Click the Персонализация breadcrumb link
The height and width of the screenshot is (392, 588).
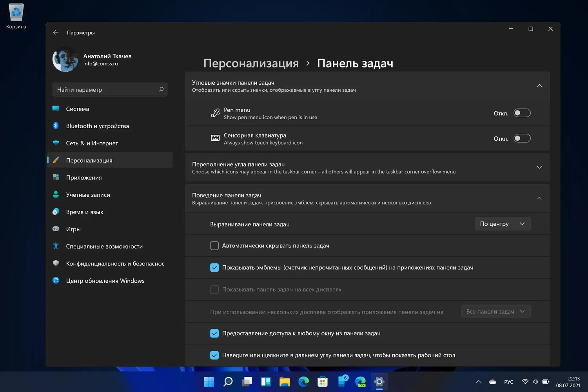point(251,64)
